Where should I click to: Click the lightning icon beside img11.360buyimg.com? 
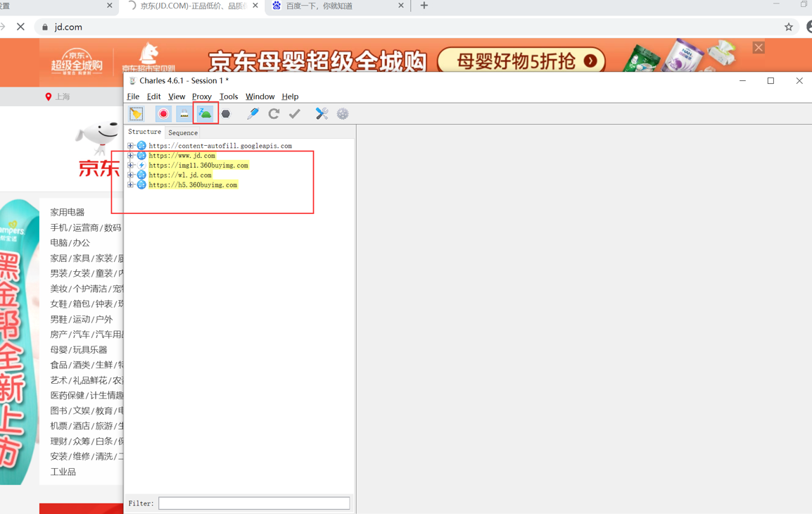tap(141, 165)
